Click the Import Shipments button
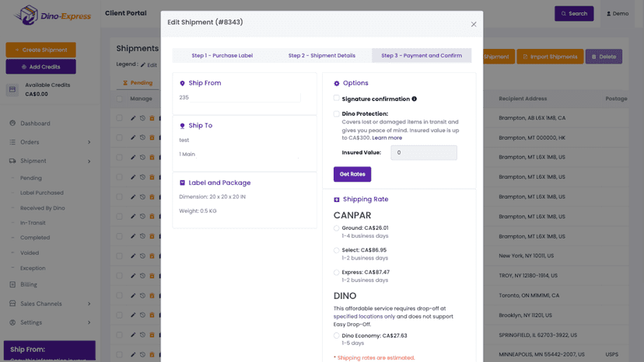The height and width of the screenshot is (362, 644). pos(550,57)
